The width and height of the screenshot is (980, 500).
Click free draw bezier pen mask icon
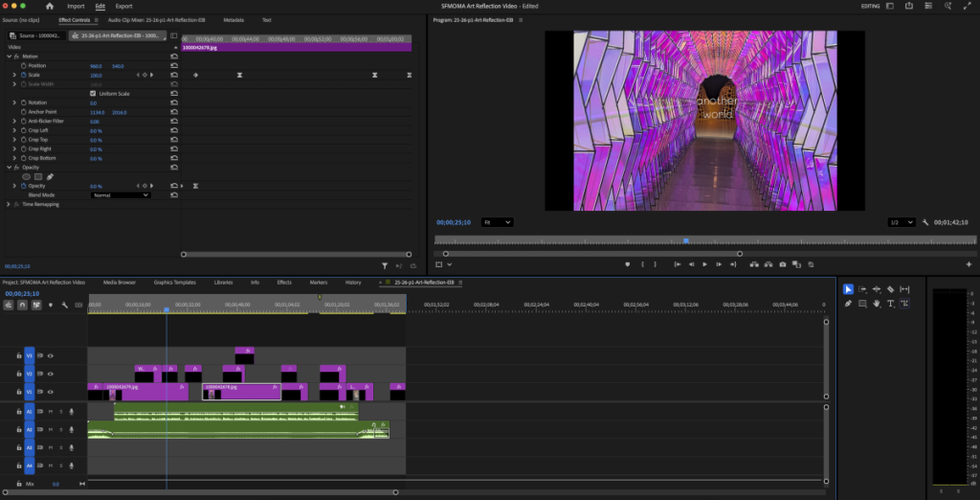click(50, 177)
